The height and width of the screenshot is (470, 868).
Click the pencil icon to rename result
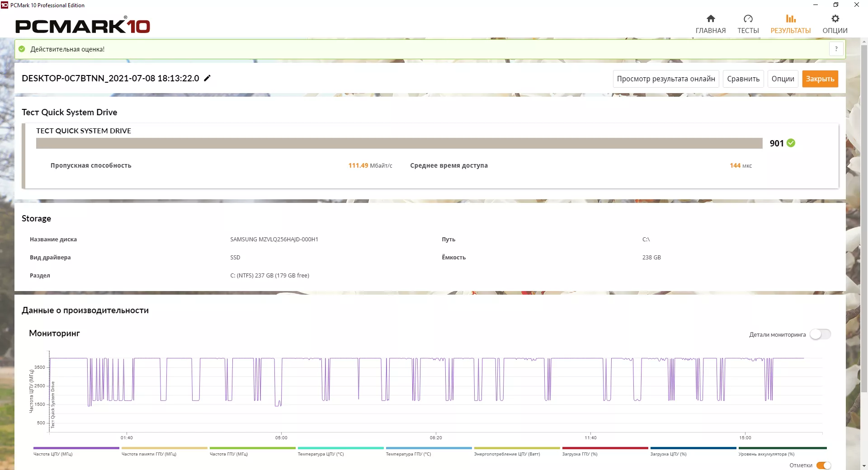tap(208, 78)
